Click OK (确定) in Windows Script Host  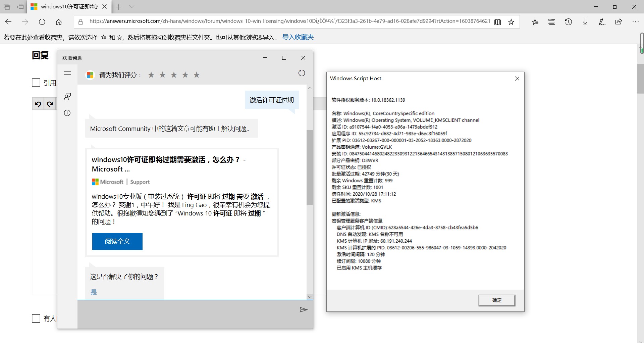(x=497, y=300)
